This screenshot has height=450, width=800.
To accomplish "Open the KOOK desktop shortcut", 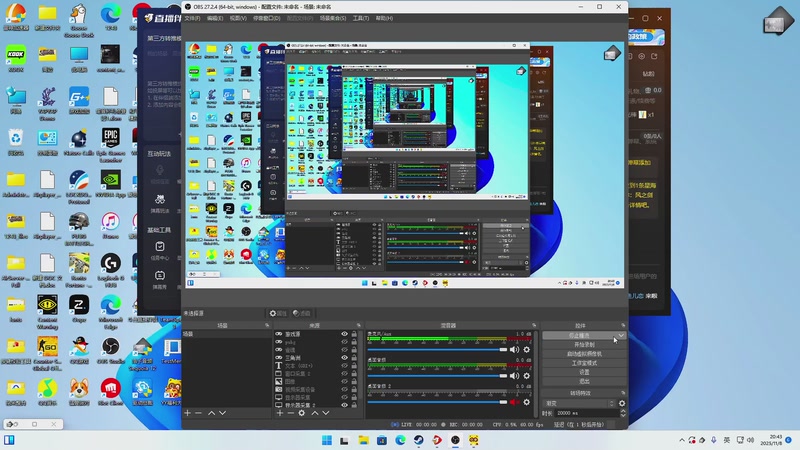I will [x=16, y=59].
